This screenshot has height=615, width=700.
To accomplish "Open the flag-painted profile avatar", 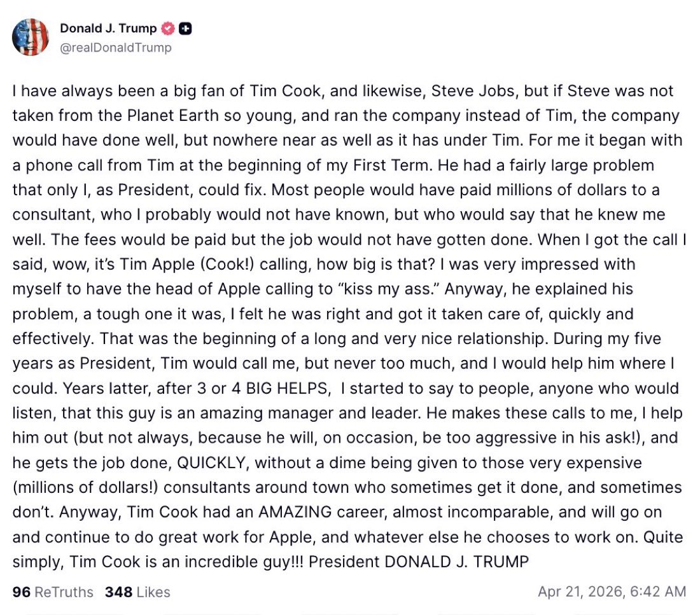I will 31,37.
